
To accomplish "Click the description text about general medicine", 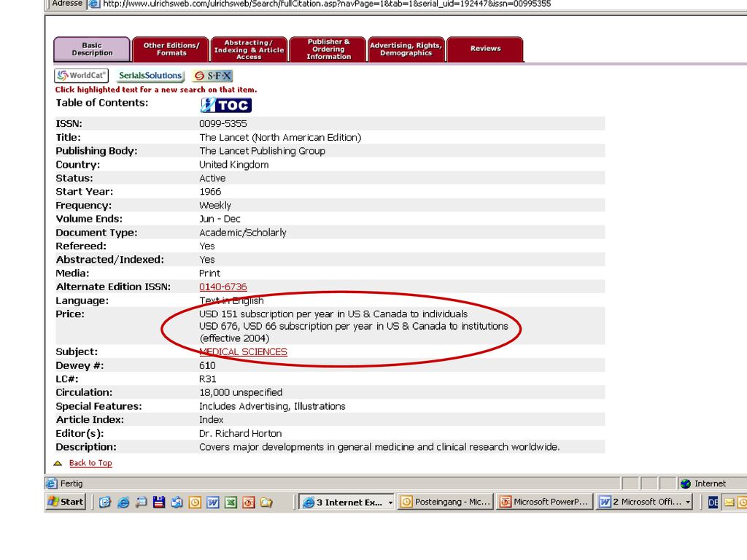I will pos(379,447).
